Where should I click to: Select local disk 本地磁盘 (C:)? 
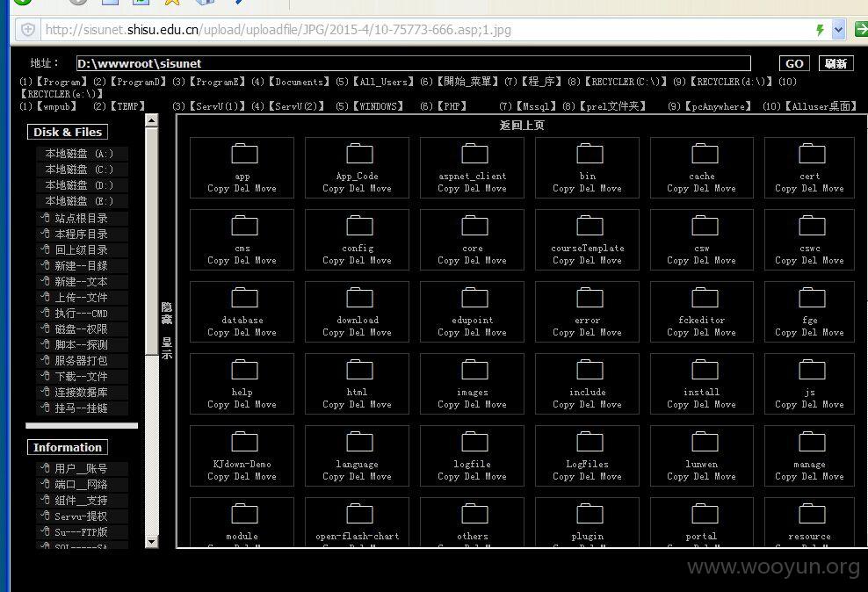(x=82, y=170)
